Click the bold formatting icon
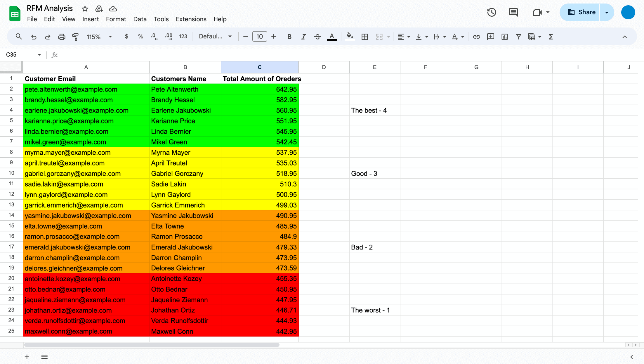 pos(289,37)
